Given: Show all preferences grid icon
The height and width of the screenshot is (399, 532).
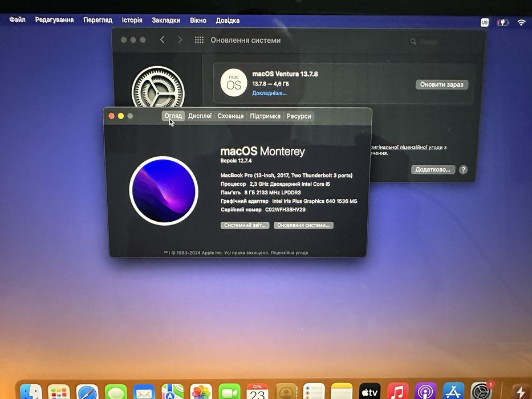Looking at the screenshot, I should [199, 40].
